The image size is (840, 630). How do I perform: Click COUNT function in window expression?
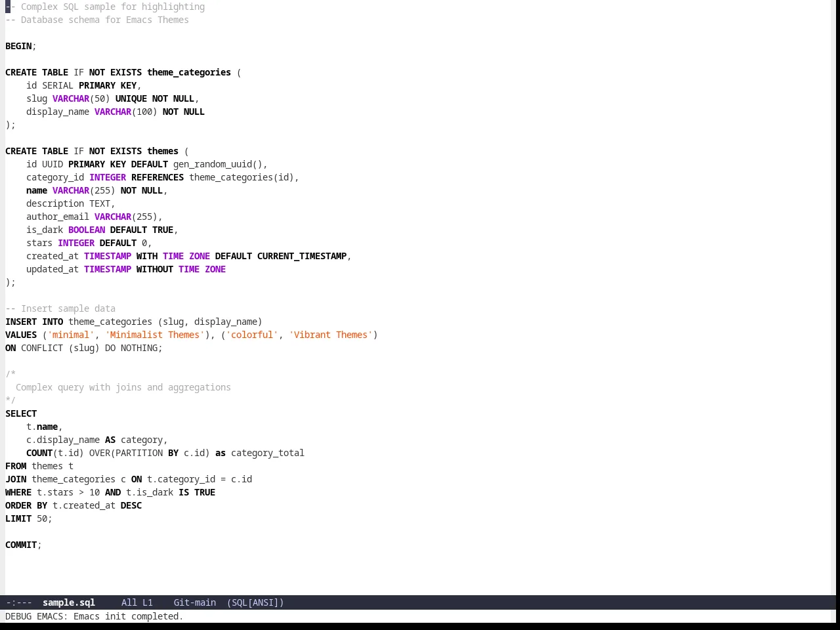pyautogui.click(x=39, y=453)
